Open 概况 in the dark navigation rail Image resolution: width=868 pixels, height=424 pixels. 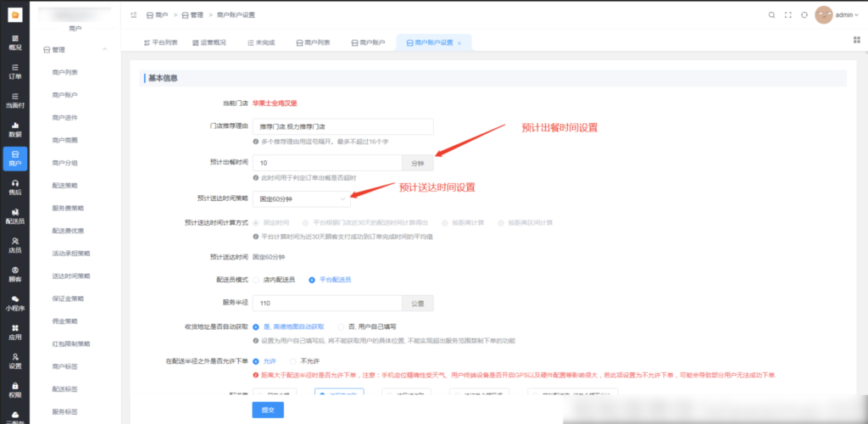(15, 42)
